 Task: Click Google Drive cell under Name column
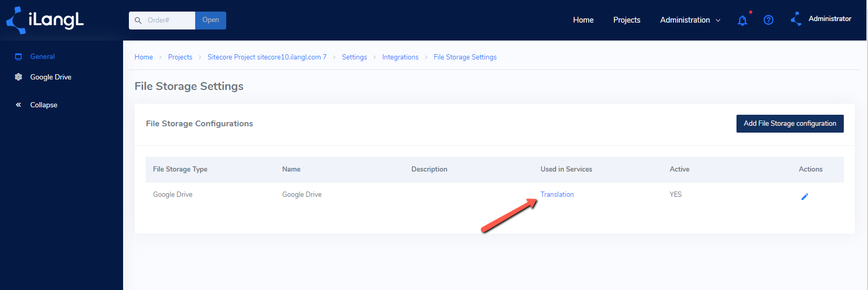click(302, 195)
